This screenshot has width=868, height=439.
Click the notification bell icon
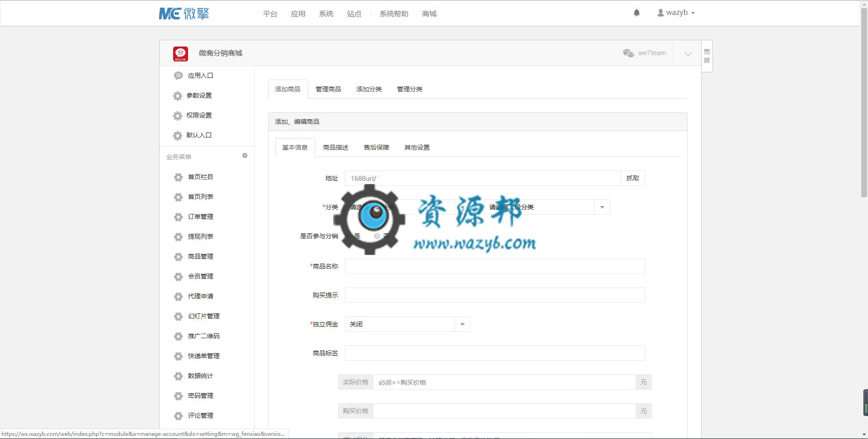pyautogui.click(x=637, y=13)
